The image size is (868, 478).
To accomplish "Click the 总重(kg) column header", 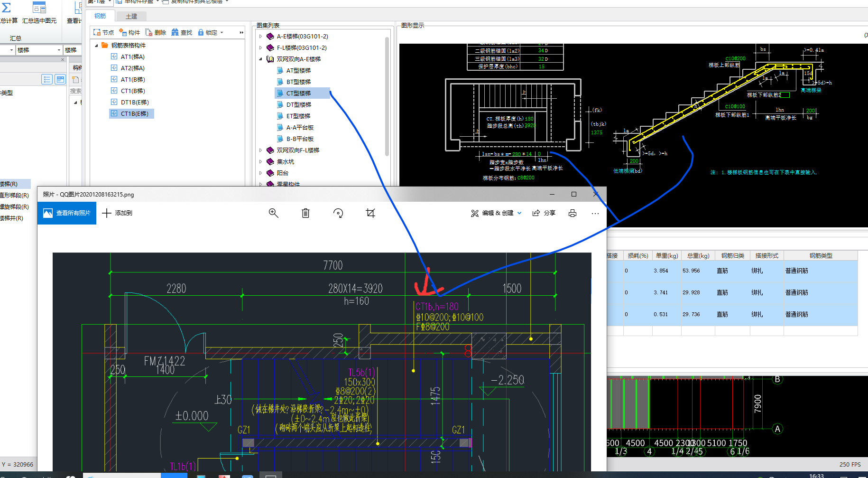I will pos(698,255).
